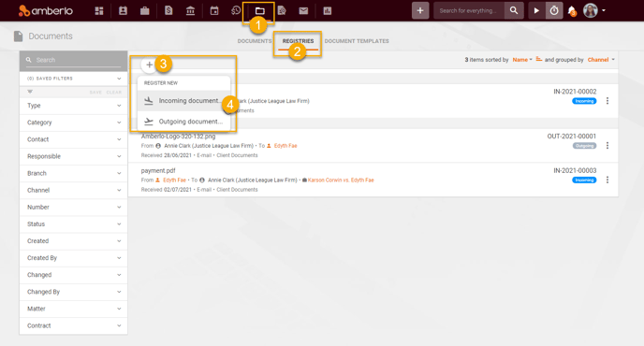Image resolution: width=644 pixels, height=346 pixels.
Task: Open the contracts document icon
Action: (x=282, y=10)
